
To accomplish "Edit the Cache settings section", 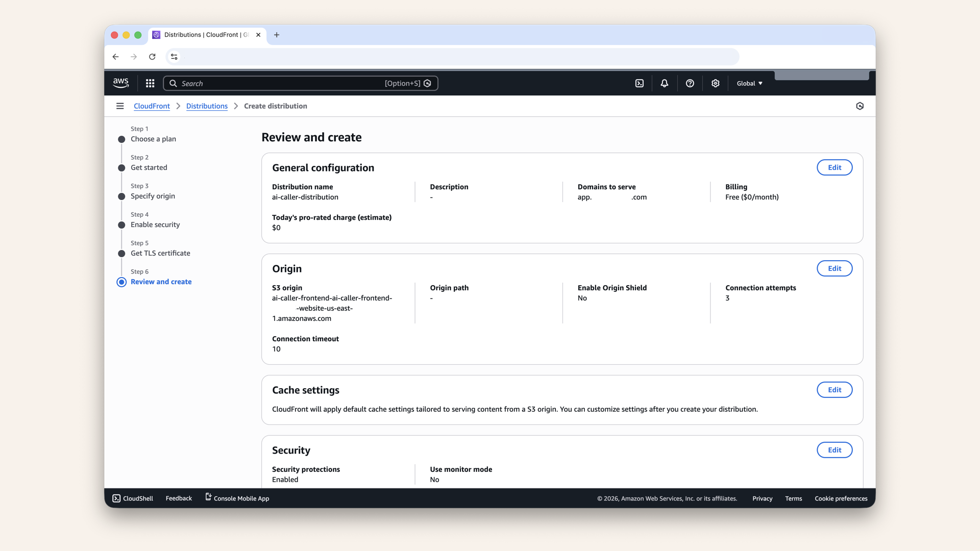I will click(x=834, y=390).
